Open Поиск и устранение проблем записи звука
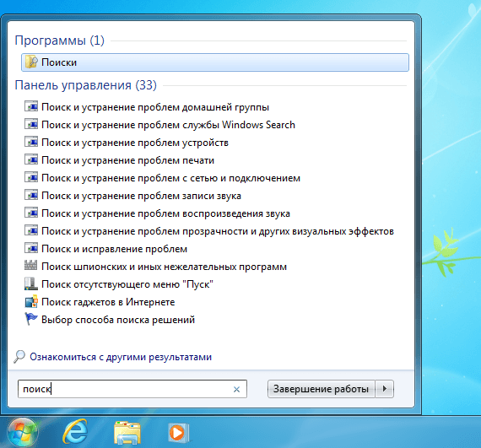The width and height of the screenshot is (481, 448). [x=141, y=196]
